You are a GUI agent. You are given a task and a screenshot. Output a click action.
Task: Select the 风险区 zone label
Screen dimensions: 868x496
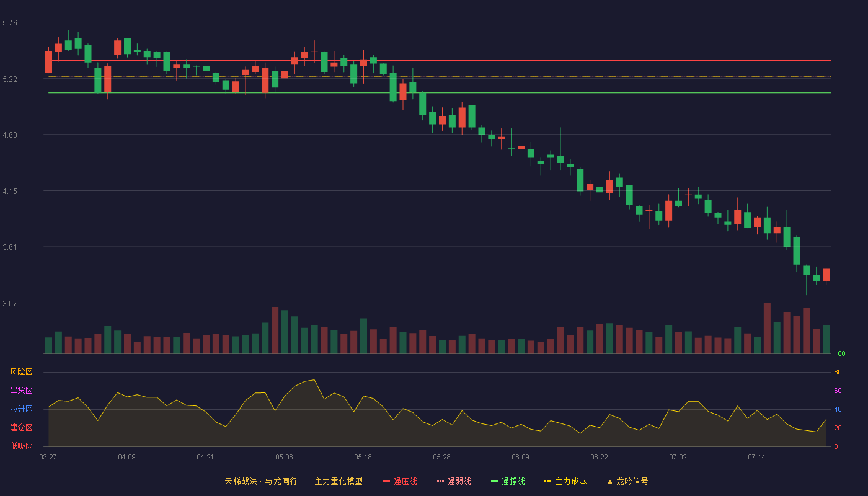click(x=21, y=372)
